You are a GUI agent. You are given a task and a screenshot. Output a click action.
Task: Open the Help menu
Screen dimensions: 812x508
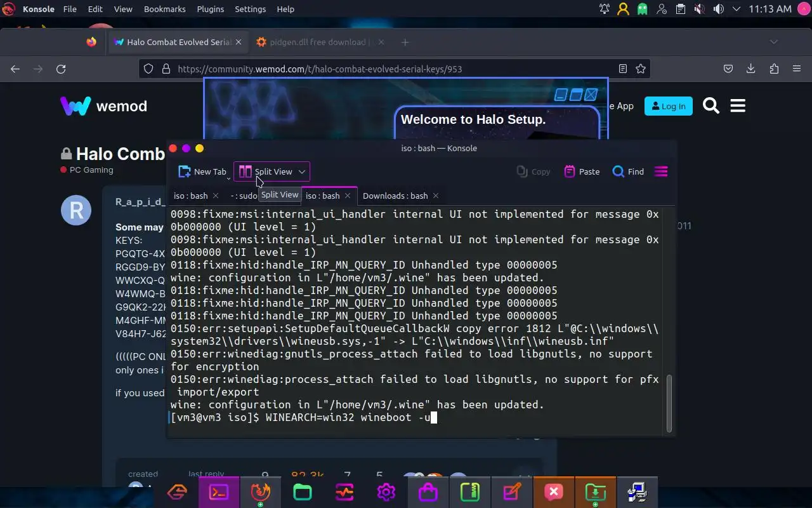coord(285,9)
